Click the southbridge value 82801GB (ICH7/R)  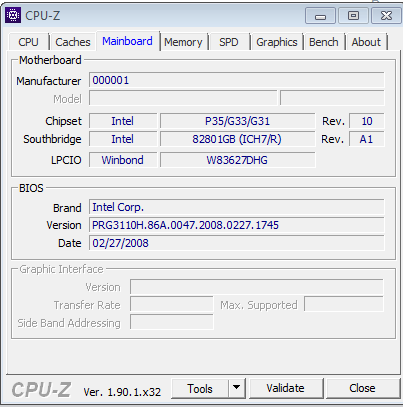(x=237, y=139)
